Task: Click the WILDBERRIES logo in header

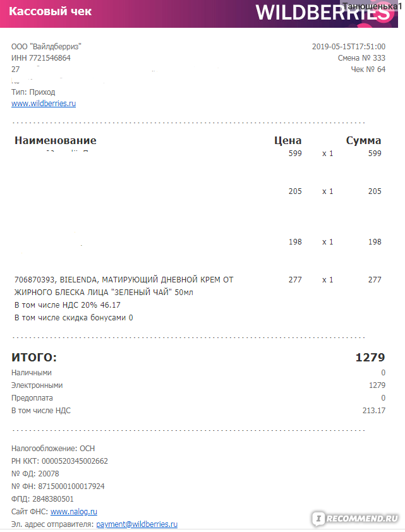Action: (x=322, y=13)
